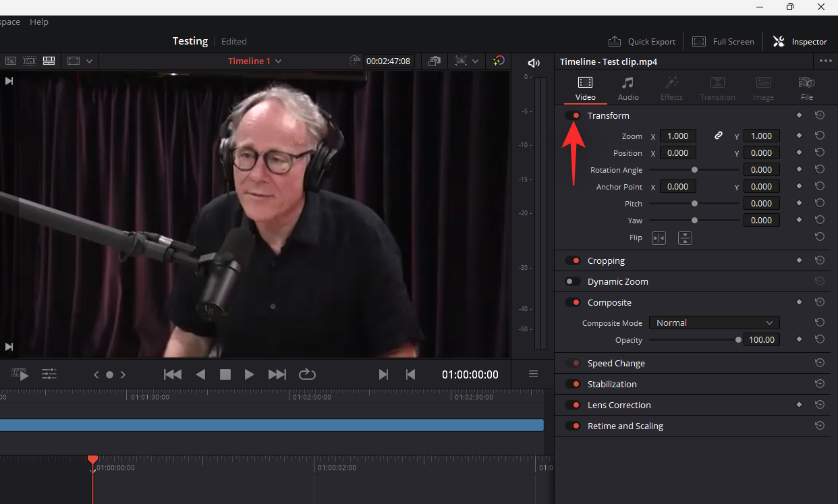Toggle the Lens Correction switch
Image resolution: width=838 pixels, height=504 pixels.
pyautogui.click(x=573, y=405)
